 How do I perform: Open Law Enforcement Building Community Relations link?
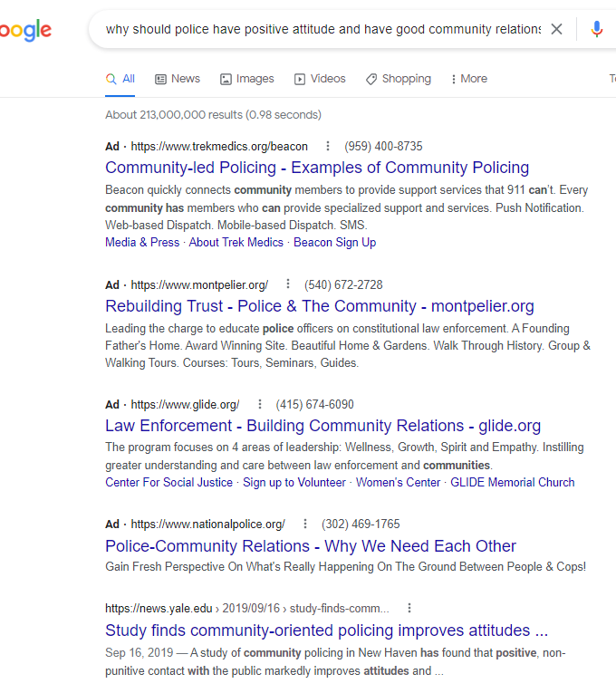323,426
